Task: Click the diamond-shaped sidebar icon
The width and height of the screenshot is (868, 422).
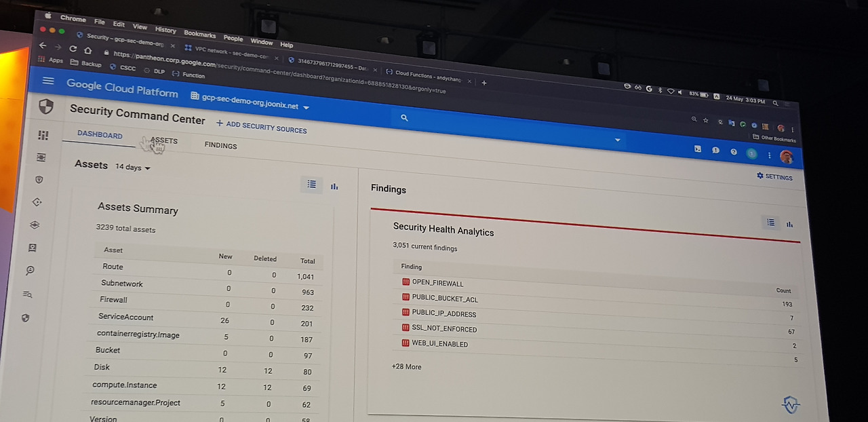Action: (37, 202)
